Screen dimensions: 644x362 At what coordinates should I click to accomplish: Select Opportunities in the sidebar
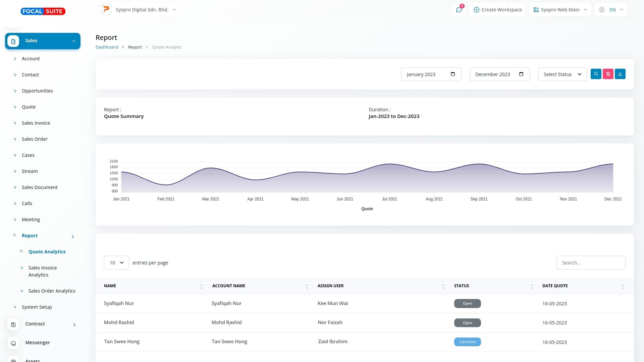click(37, 91)
